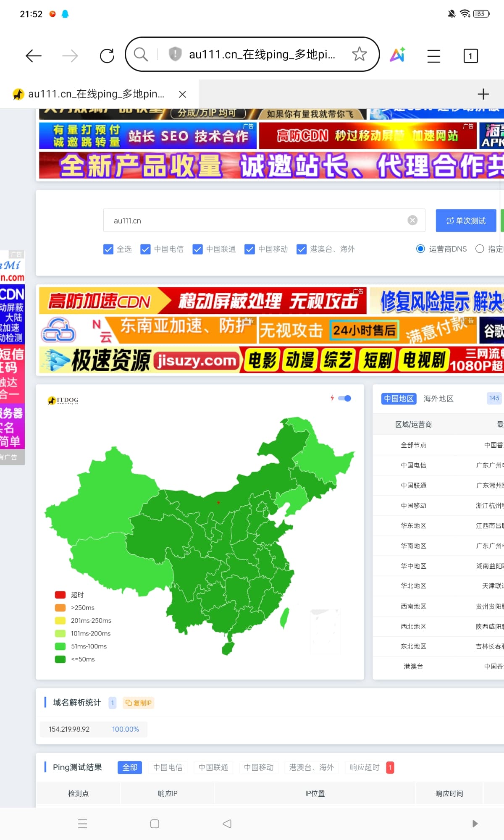Screen dimensions: 504x840
Task: Click the 港澳台 row
Action: [438, 666]
